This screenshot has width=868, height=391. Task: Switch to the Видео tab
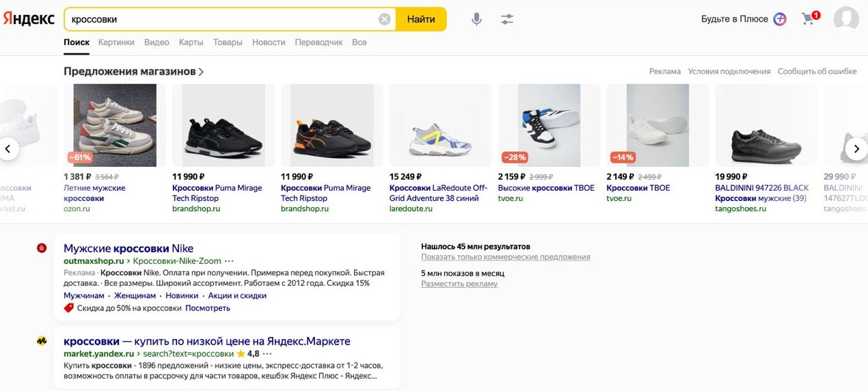tap(157, 42)
